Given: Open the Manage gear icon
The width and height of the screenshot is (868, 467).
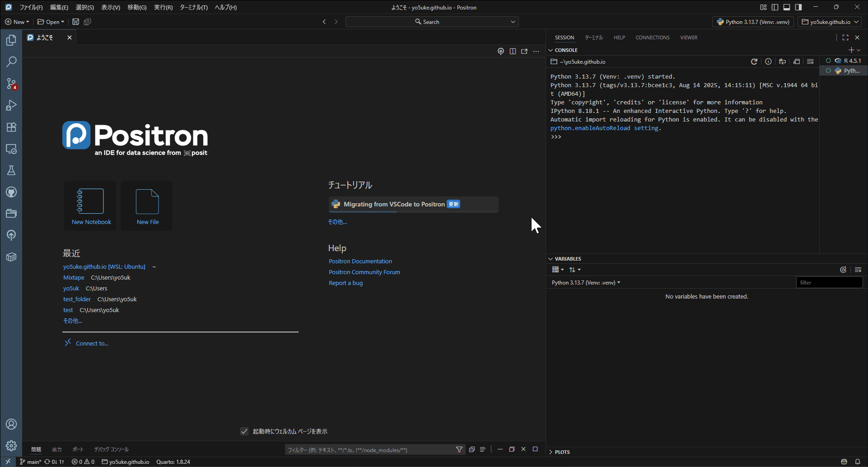Looking at the screenshot, I should click(11, 446).
